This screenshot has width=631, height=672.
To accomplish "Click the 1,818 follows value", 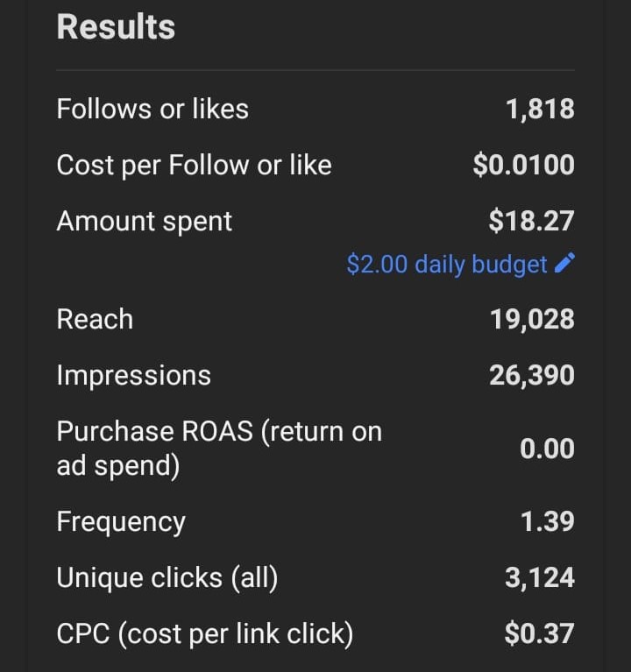I will (540, 109).
